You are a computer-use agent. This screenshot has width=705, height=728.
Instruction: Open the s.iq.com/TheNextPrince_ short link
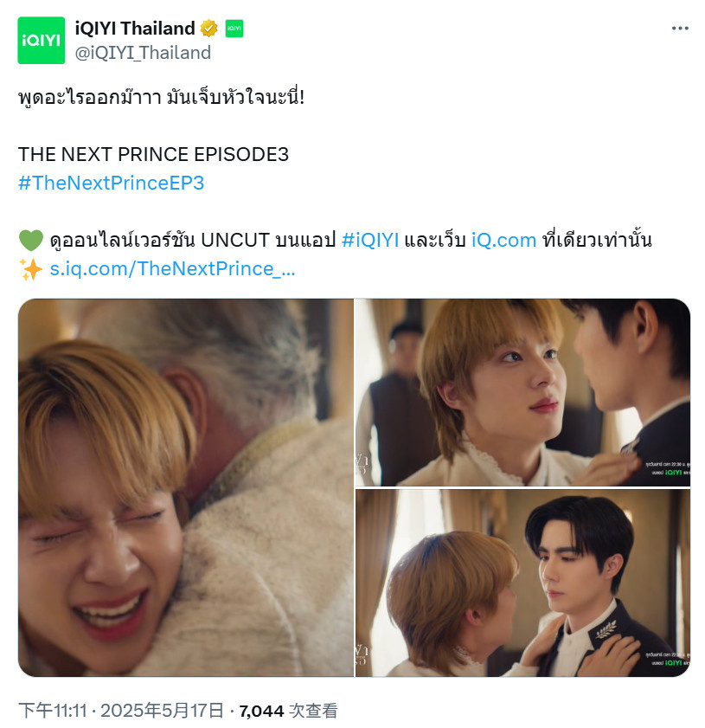172,269
